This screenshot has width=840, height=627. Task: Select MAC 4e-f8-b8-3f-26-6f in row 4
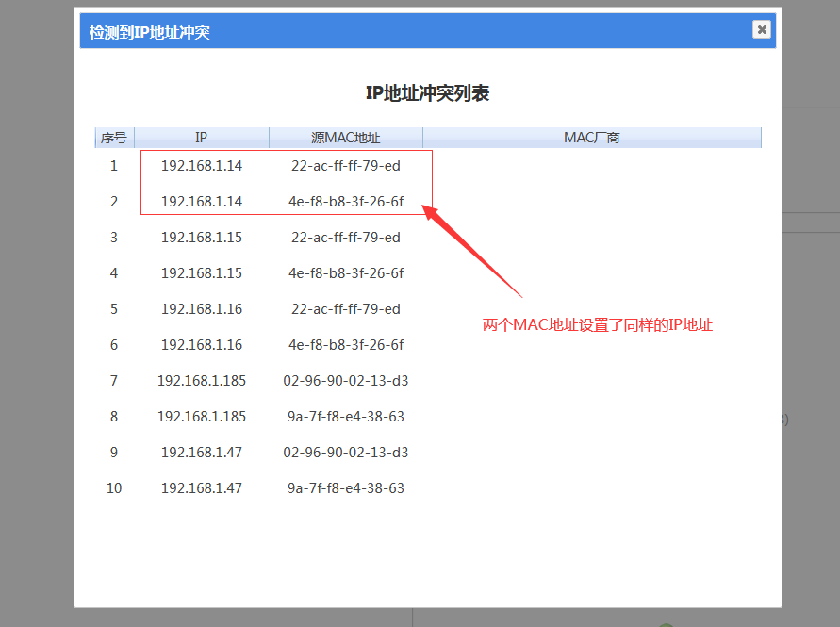[345, 273]
